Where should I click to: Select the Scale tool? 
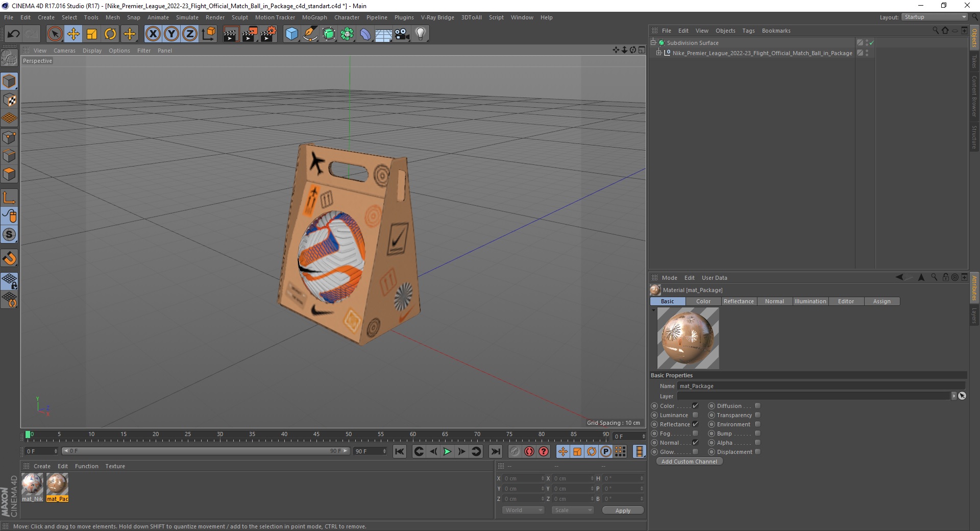tap(92, 34)
